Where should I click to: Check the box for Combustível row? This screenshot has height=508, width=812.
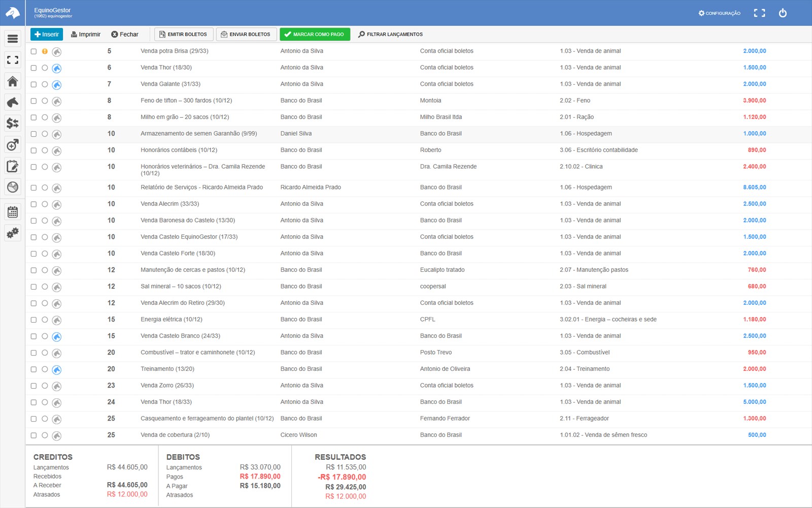[x=33, y=353]
